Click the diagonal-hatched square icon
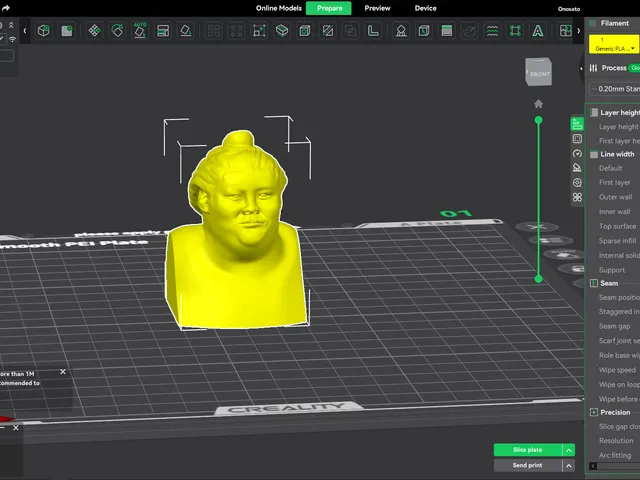The width and height of the screenshot is (640, 480). (x=328, y=31)
